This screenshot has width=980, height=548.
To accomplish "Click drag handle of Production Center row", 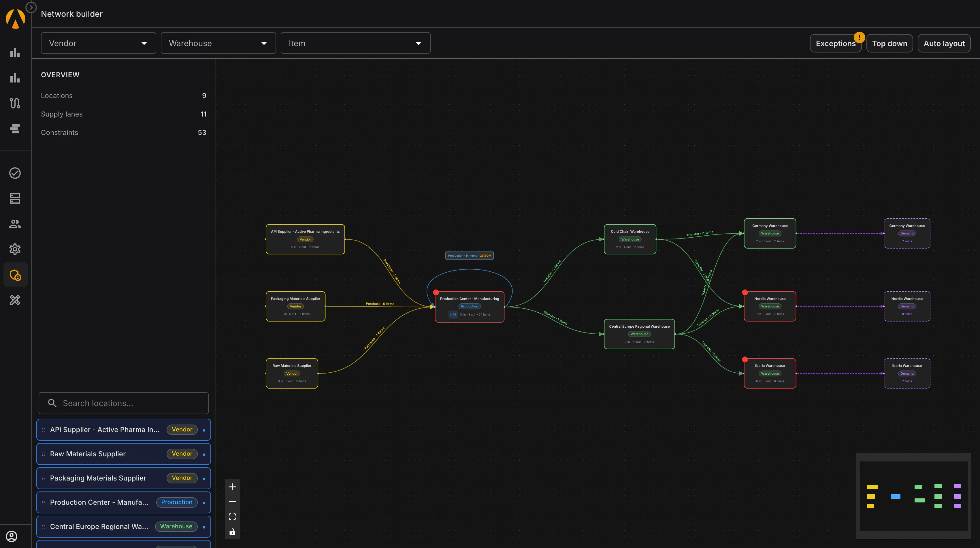I will click(43, 502).
